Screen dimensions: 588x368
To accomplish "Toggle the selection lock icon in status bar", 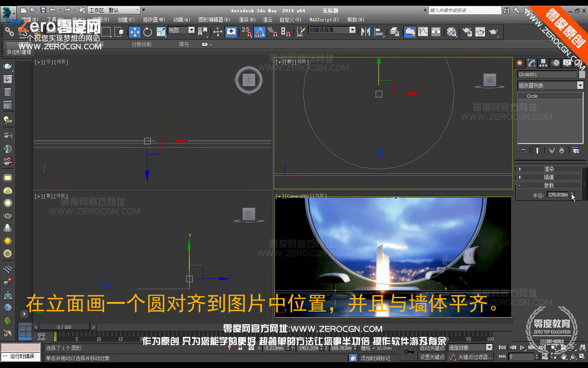I will 241,348.
